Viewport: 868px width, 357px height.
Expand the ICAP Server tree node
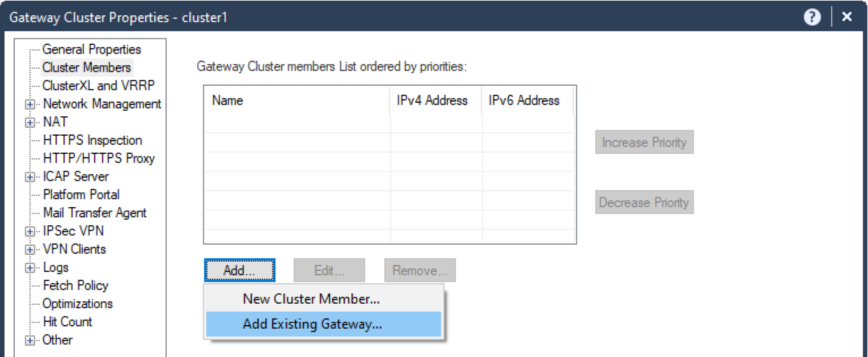[x=29, y=177]
